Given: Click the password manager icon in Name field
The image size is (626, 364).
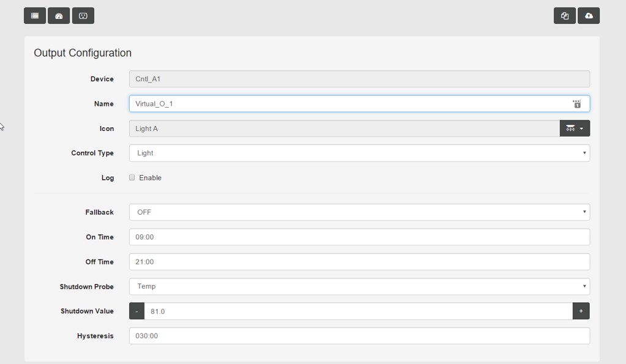Looking at the screenshot, I should click(576, 104).
